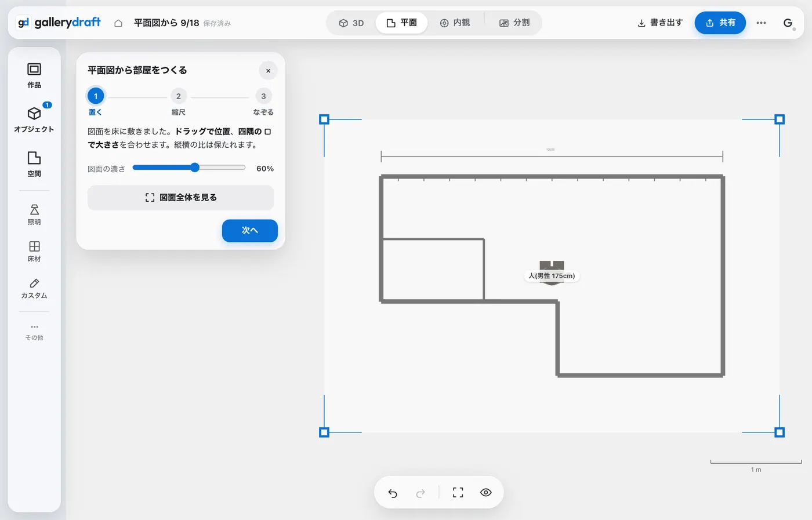Click the 図面の濃さ opacity slider handle
This screenshot has height=520, width=812.
tap(195, 168)
